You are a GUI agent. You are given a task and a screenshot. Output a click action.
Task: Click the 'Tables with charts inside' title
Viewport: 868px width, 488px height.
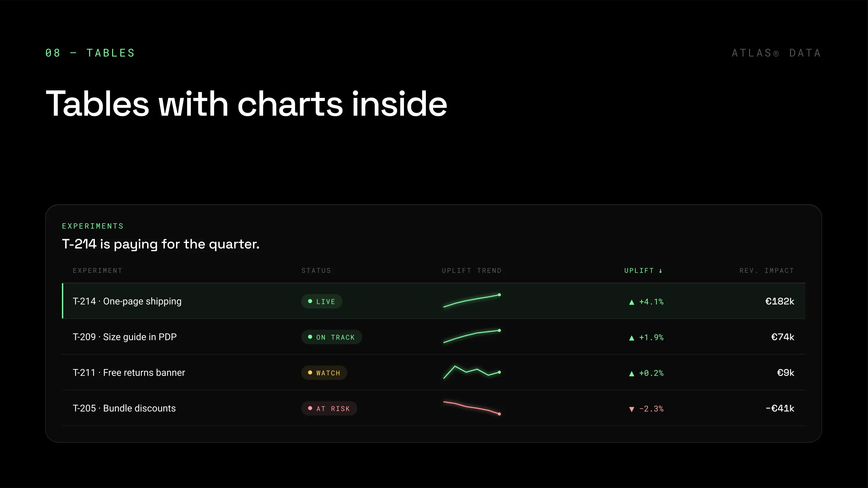[x=246, y=104]
